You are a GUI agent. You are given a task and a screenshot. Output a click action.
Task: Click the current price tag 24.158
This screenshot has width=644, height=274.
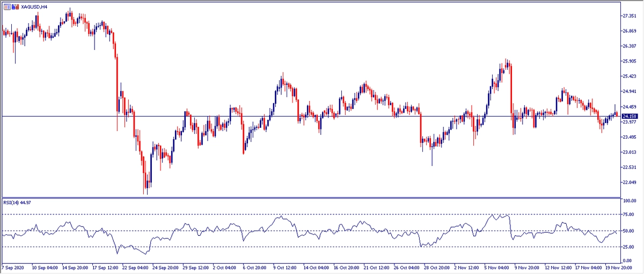(x=629, y=116)
